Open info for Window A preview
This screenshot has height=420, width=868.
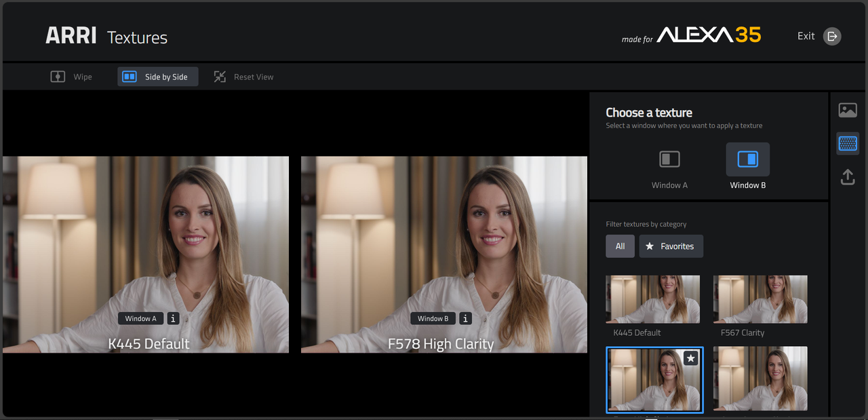point(172,318)
